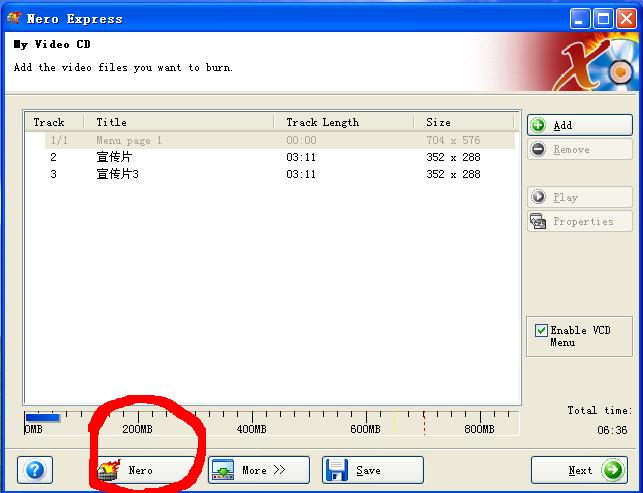This screenshot has height=493, width=643.
Task: Save the compilation with Save button
Action: click(373, 470)
